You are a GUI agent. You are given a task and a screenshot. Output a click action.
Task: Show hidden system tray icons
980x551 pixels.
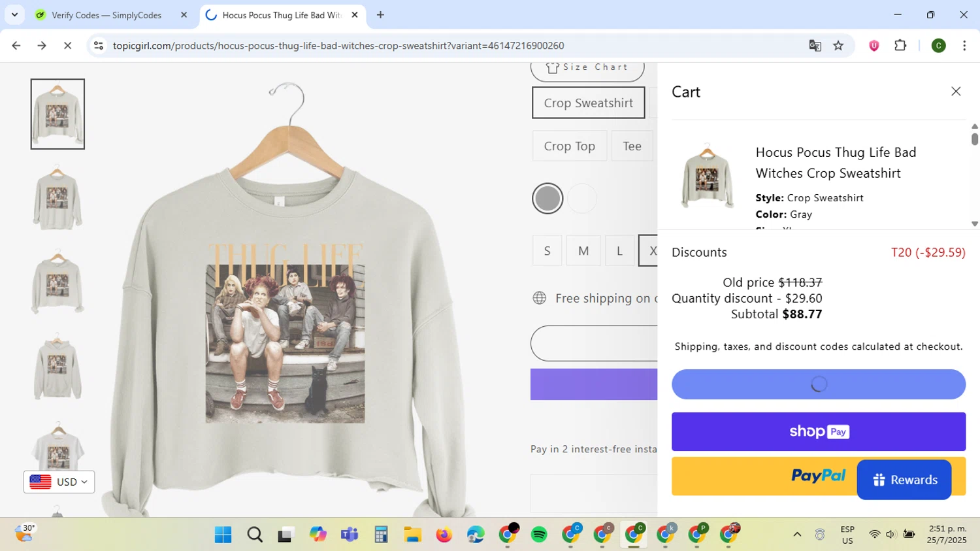pos(797,535)
